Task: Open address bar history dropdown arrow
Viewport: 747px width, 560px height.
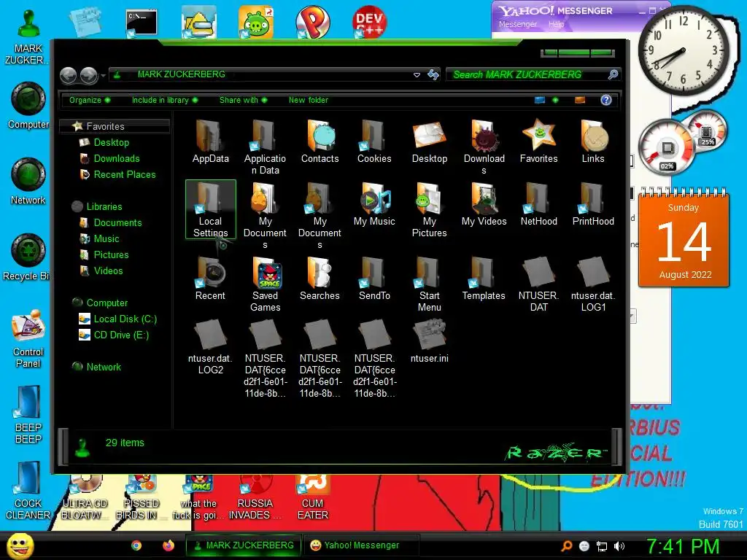Action: pos(417,75)
